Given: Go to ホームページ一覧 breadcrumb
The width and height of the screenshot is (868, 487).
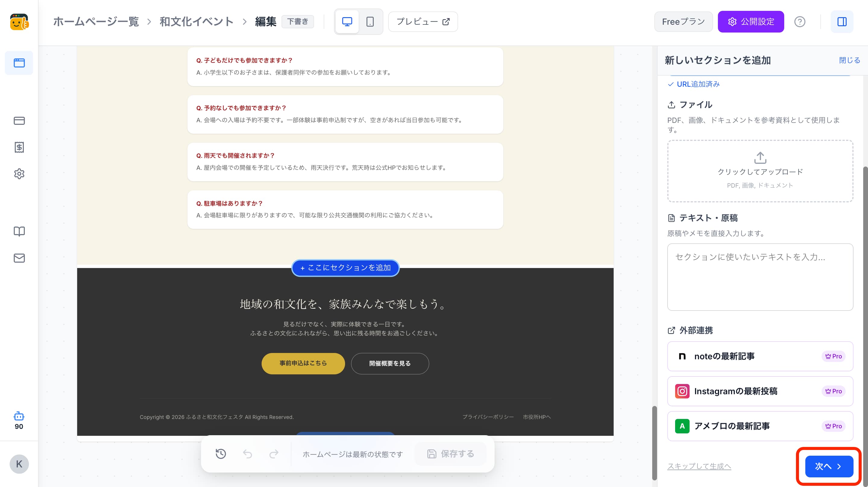Looking at the screenshot, I should [x=96, y=22].
